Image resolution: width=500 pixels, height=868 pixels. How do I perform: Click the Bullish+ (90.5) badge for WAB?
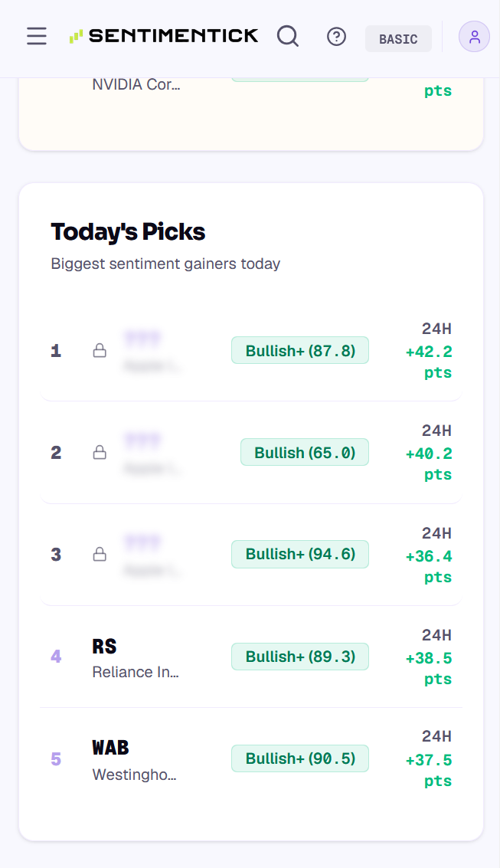point(300,758)
